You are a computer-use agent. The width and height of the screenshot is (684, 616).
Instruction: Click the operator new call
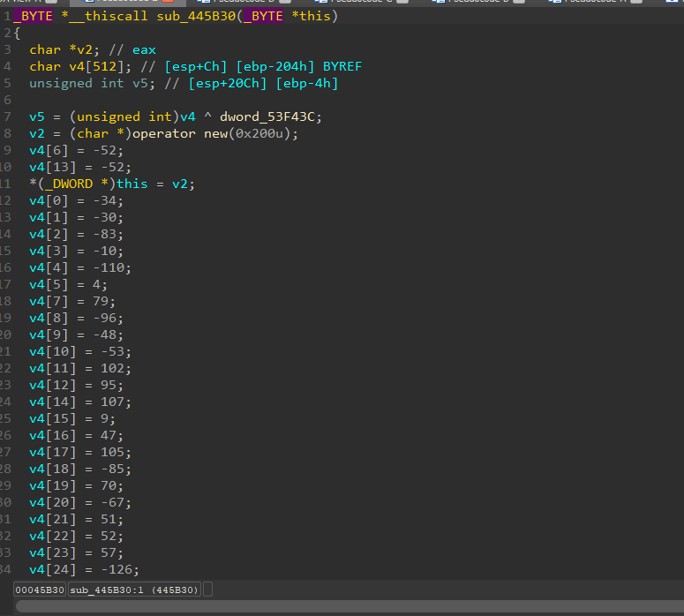180,133
